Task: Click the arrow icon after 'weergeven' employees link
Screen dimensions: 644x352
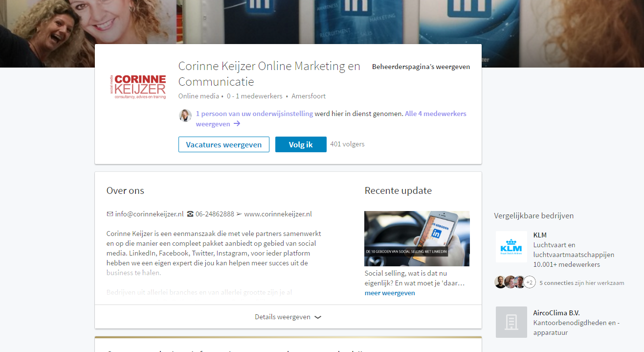Action: point(237,124)
